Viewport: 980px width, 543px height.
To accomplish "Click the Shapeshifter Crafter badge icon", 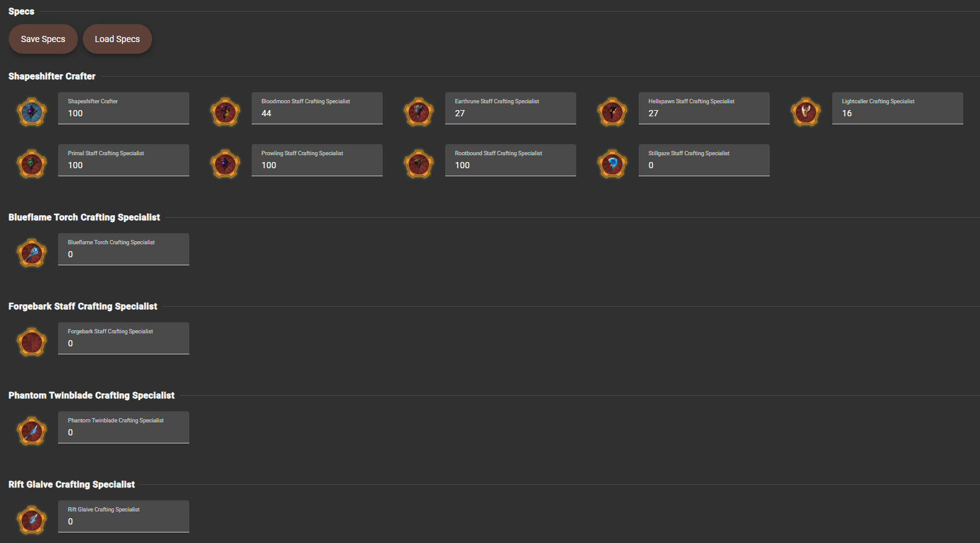I will (32, 112).
